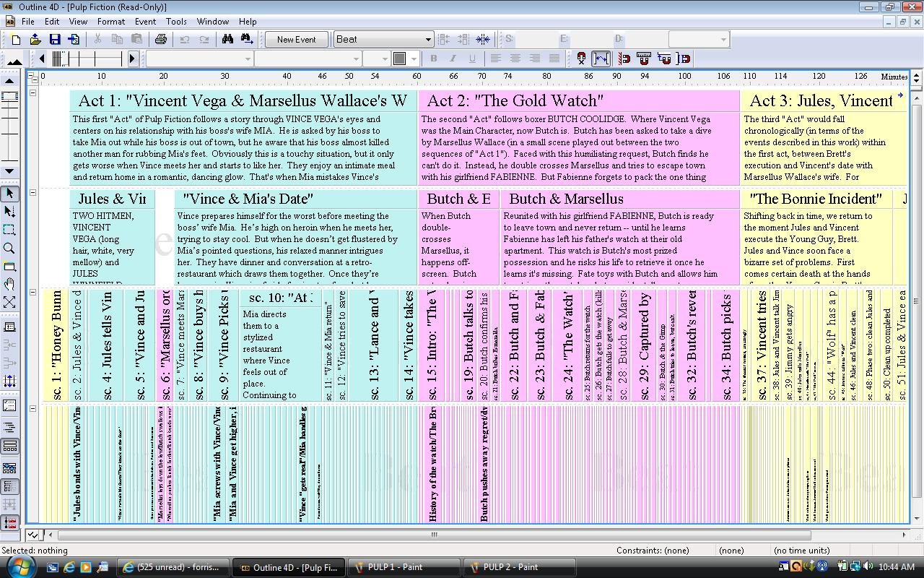Click the Save floppy disk icon
Screen dimensions: 924x578
[x=55, y=39]
